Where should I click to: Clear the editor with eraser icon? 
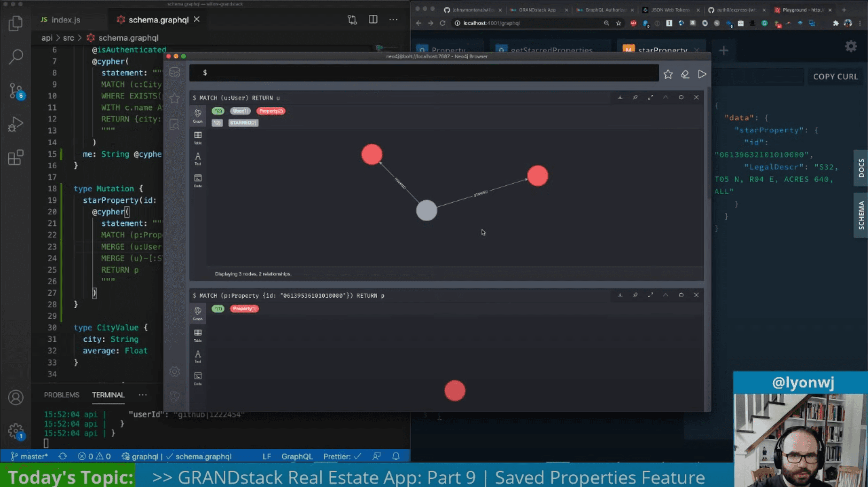[685, 74]
